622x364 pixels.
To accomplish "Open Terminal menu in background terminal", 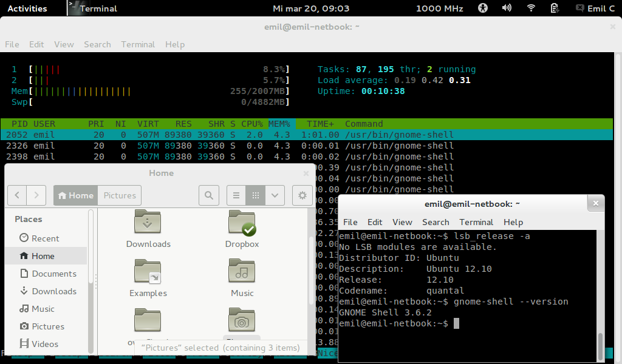I will pos(138,44).
